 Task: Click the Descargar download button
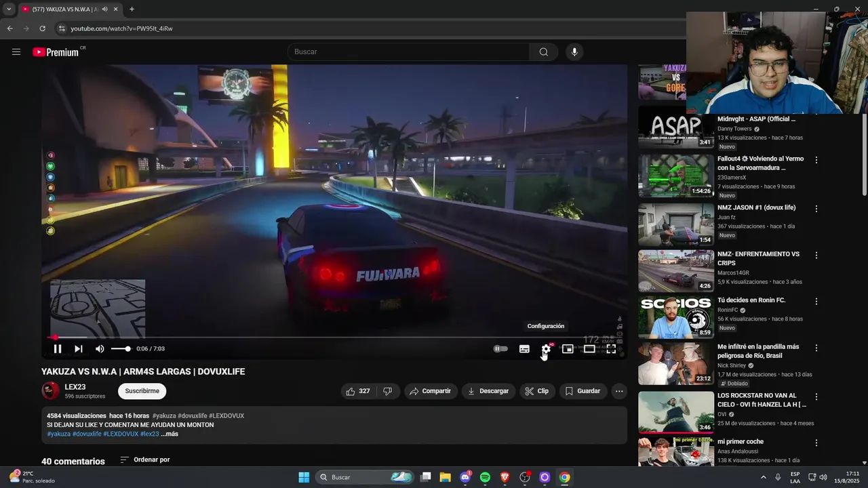[488, 391]
